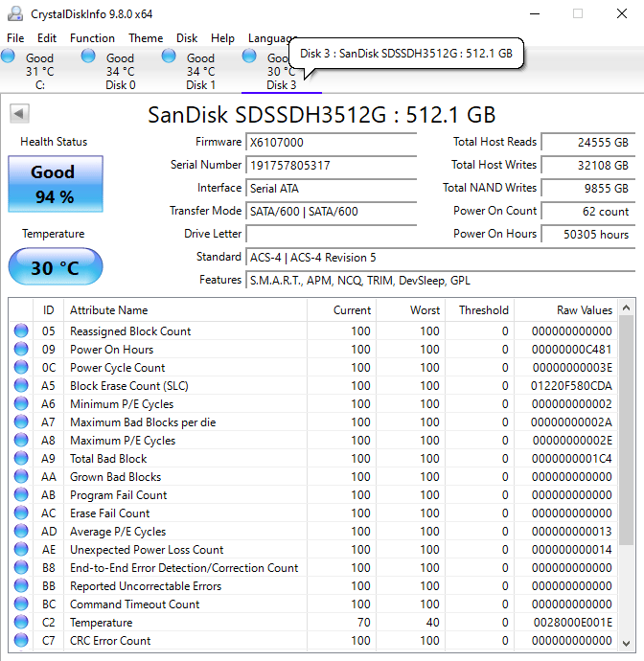
Task: Click the Transfer Mode field
Action: [x=332, y=211]
